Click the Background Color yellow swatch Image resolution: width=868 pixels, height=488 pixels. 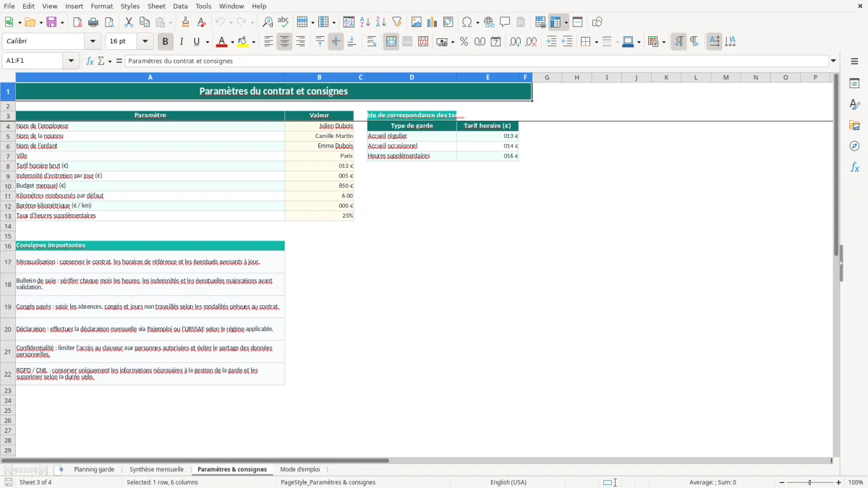click(242, 42)
